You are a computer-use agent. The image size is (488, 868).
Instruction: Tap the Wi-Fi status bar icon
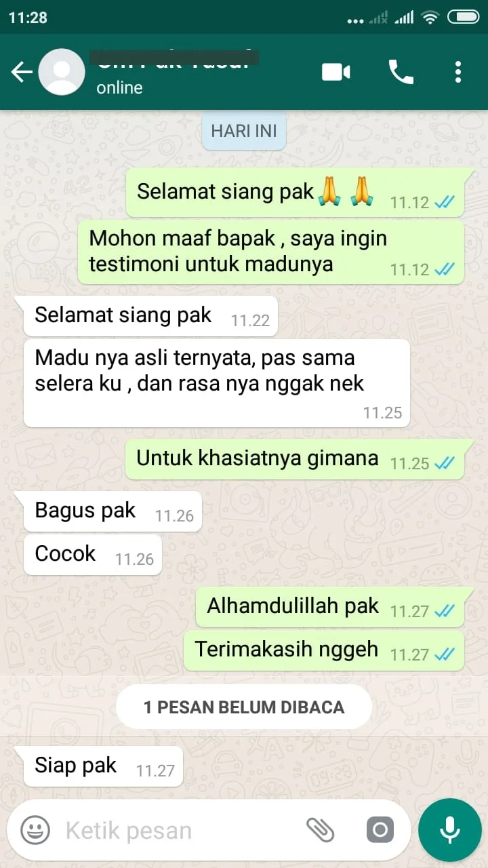pyautogui.click(x=430, y=18)
